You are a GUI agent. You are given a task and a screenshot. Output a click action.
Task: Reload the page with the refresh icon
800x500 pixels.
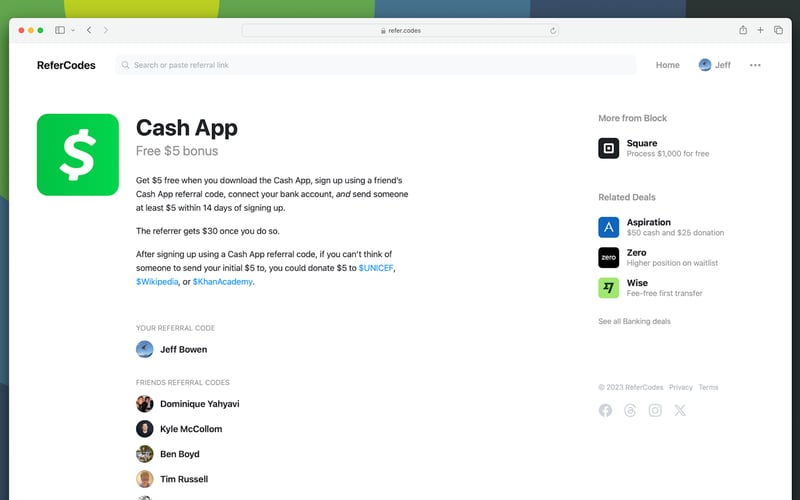[553, 31]
